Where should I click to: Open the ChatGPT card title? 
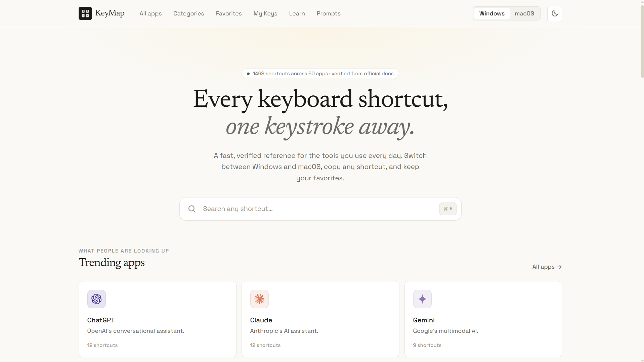tap(101, 320)
